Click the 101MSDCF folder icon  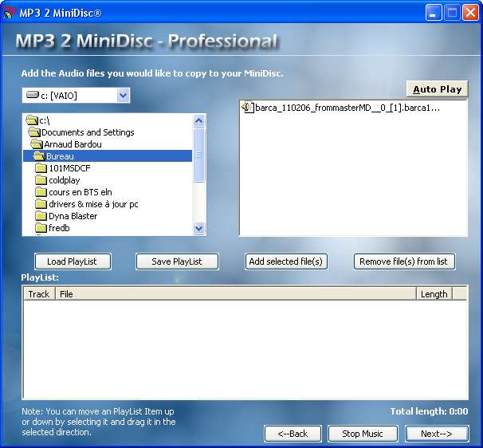pyautogui.click(x=41, y=168)
